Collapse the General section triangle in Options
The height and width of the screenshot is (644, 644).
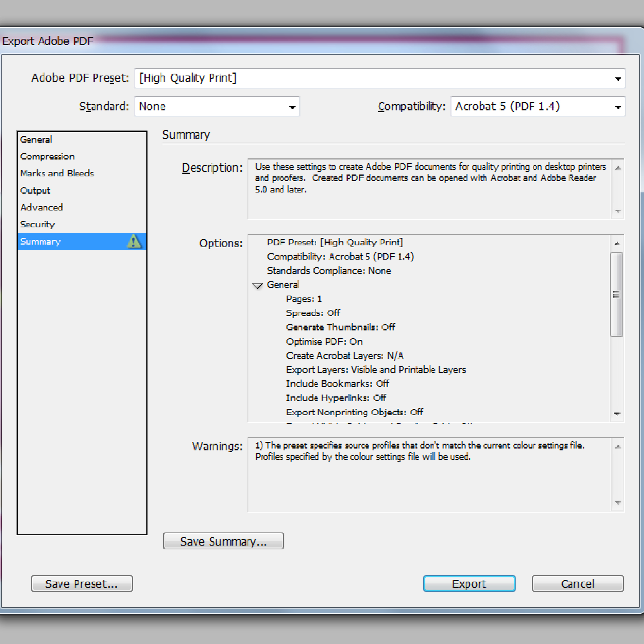(257, 286)
